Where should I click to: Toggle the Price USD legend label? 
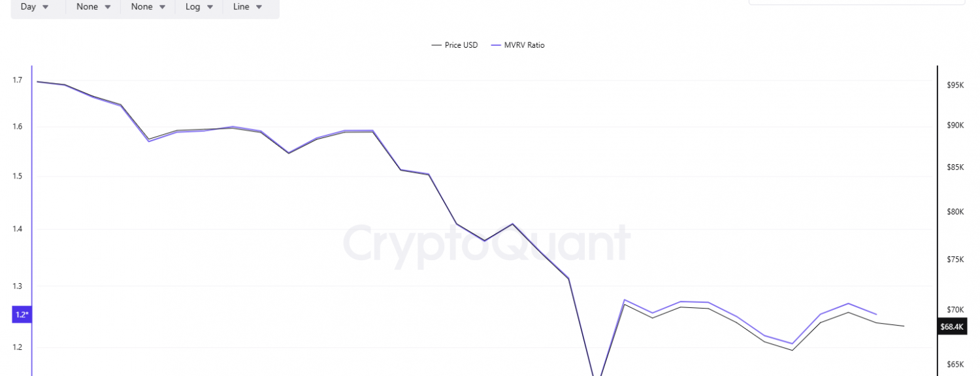(461, 45)
